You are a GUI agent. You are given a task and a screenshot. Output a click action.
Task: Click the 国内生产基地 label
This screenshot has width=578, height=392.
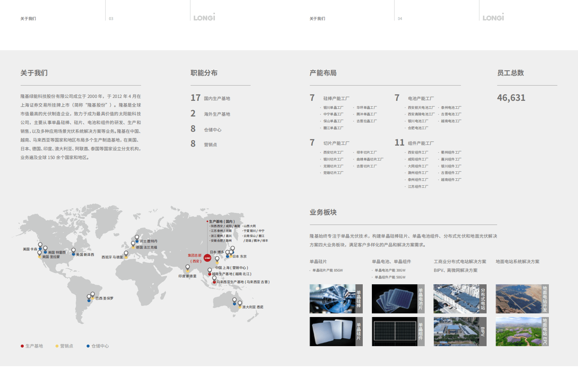point(217,99)
